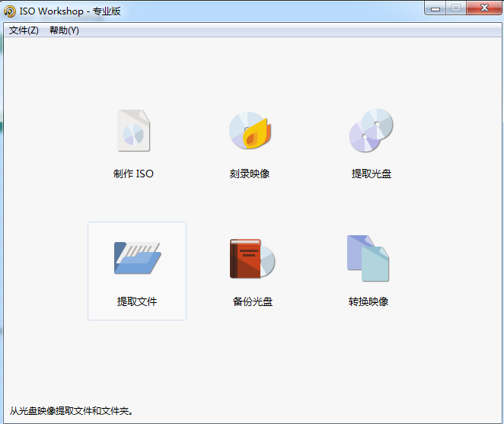Choose the 转换映像 two-documents icon
This screenshot has width=504, height=424.
(368, 258)
